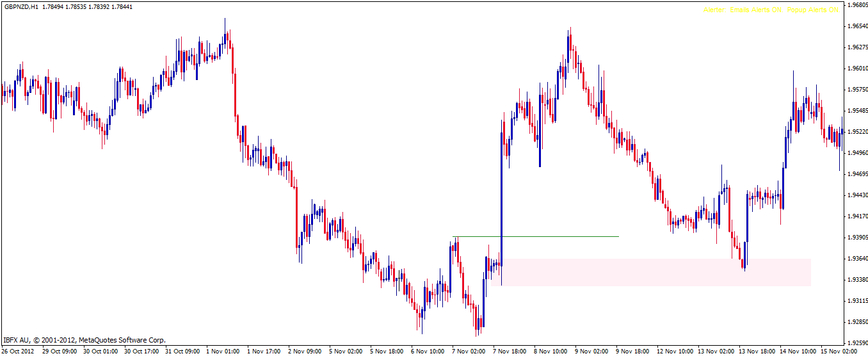Click the 5 Nov 02:00 time label
Image resolution: width=868 pixels, height=356 pixels.
pyautogui.click(x=348, y=351)
